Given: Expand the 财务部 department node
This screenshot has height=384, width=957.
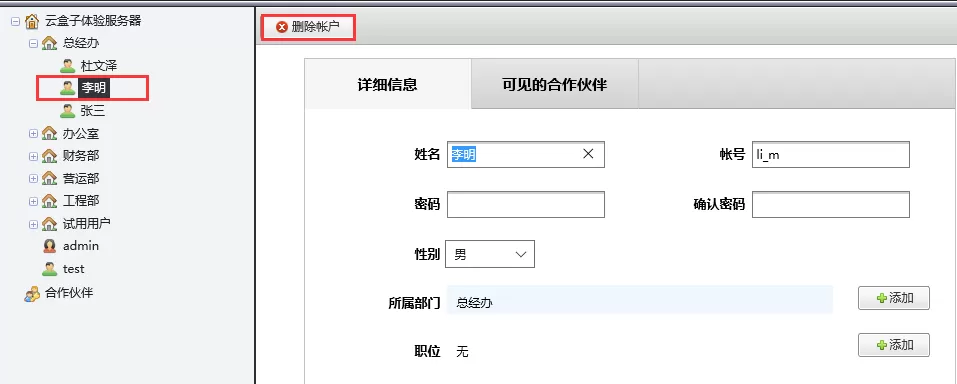Looking at the screenshot, I should pos(33,156).
